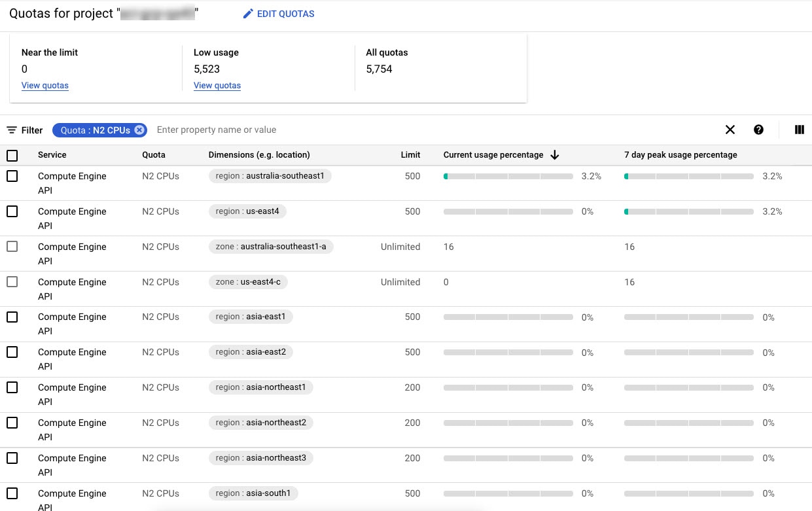Screen dimensions: 812x511
Task: Click the 7 day peak usage percentage header
Action: (680, 154)
